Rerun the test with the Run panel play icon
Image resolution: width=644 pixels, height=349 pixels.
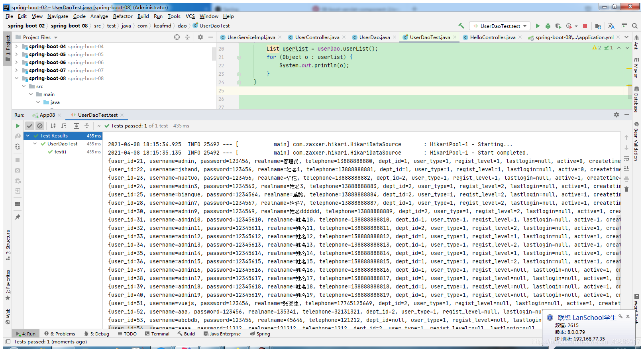18,126
